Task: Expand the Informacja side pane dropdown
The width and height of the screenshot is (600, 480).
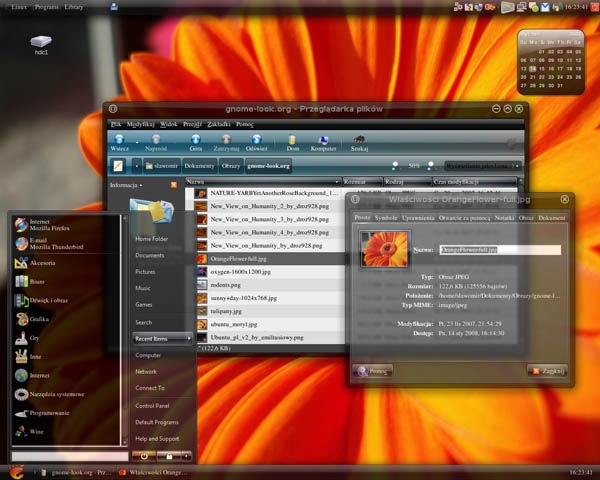Action: pos(126,185)
